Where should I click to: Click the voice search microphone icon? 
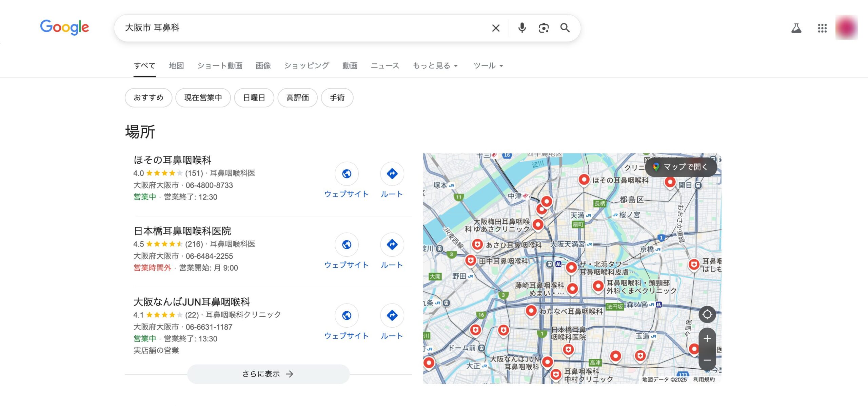pos(522,28)
